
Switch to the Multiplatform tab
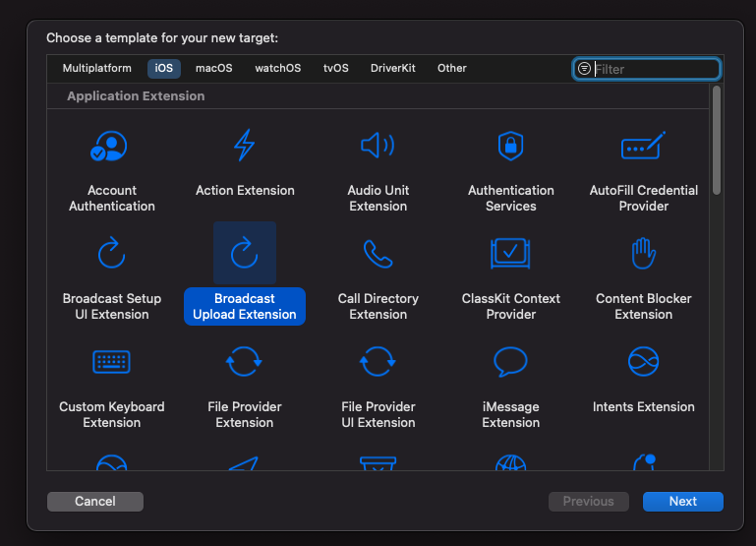pos(97,69)
